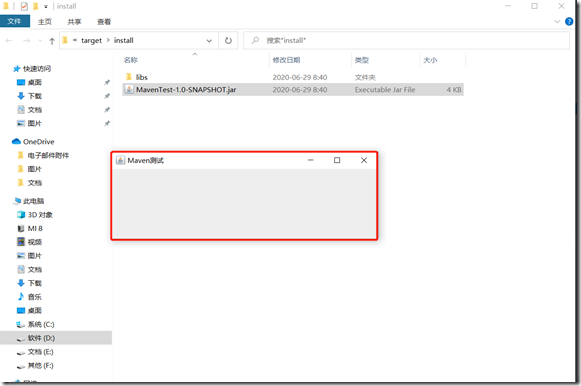Image resolution: width=581 pixels, height=386 pixels.
Task: Minimize the Maven测试 window
Action: pyautogui.click(x=311, y=160)
